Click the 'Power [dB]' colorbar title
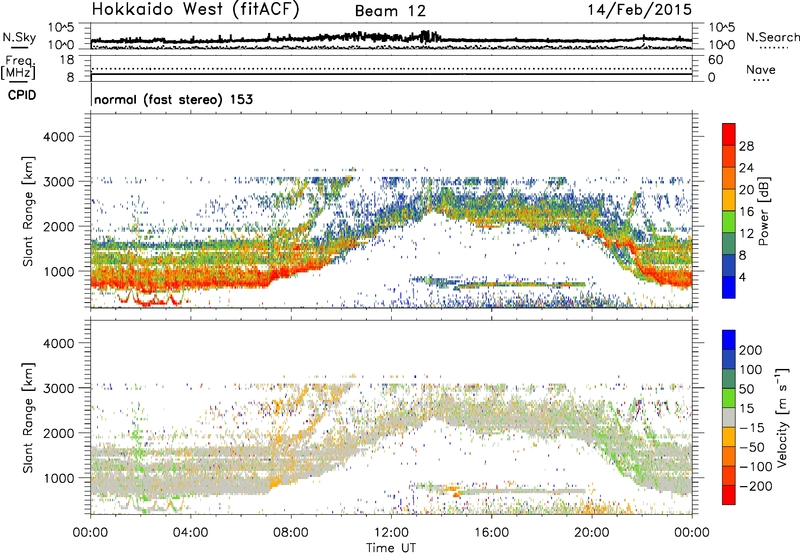 click(x=763, y=211)
